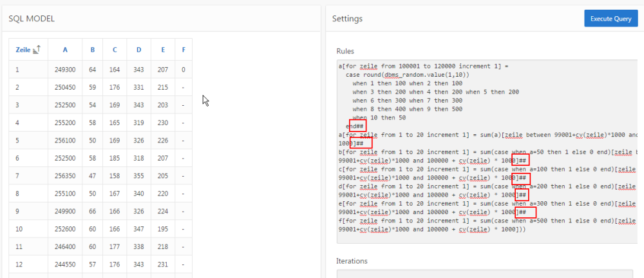
Task: Click the Execute Query button
Action: coord(611,19)
